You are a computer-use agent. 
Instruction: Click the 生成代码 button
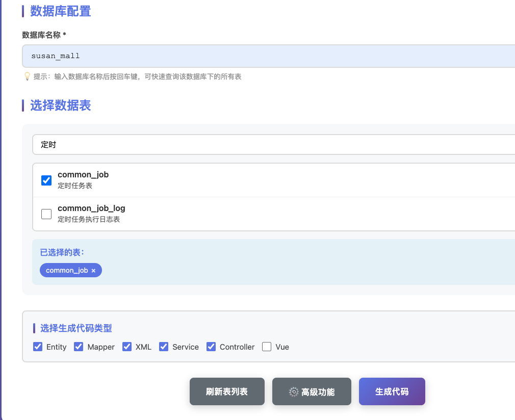(x=392, y=391)
